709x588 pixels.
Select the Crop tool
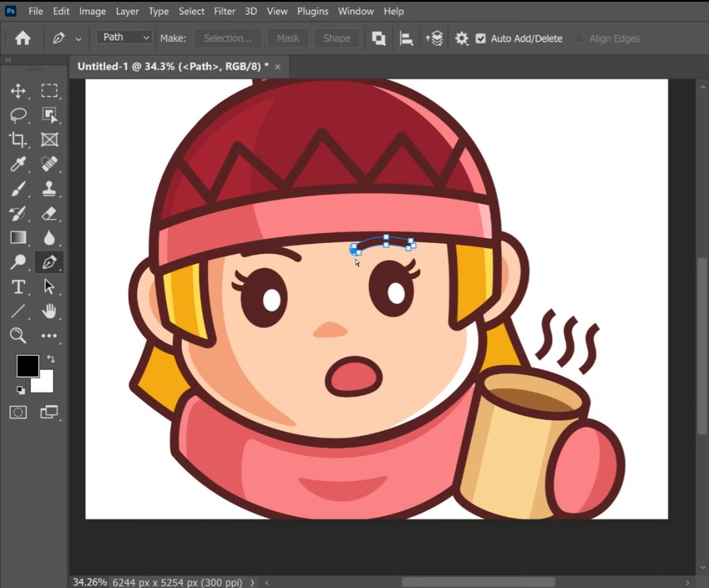pos(18,139)
